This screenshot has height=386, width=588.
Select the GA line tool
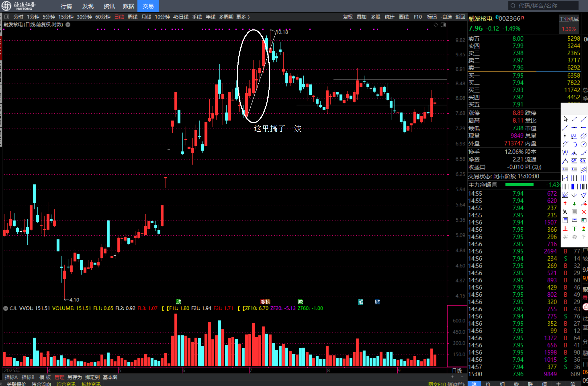point(583,161)
